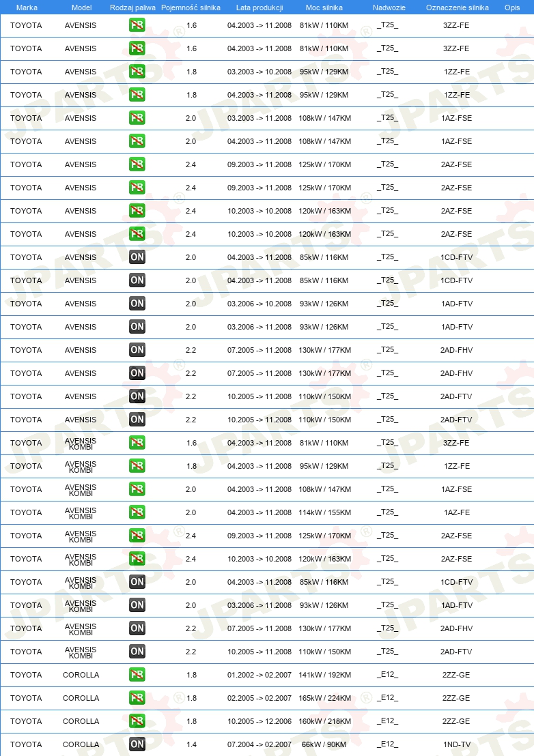
Task: Click petrol icon for Avensis Kombi 2.4 125kW
Action: point(137,535)
